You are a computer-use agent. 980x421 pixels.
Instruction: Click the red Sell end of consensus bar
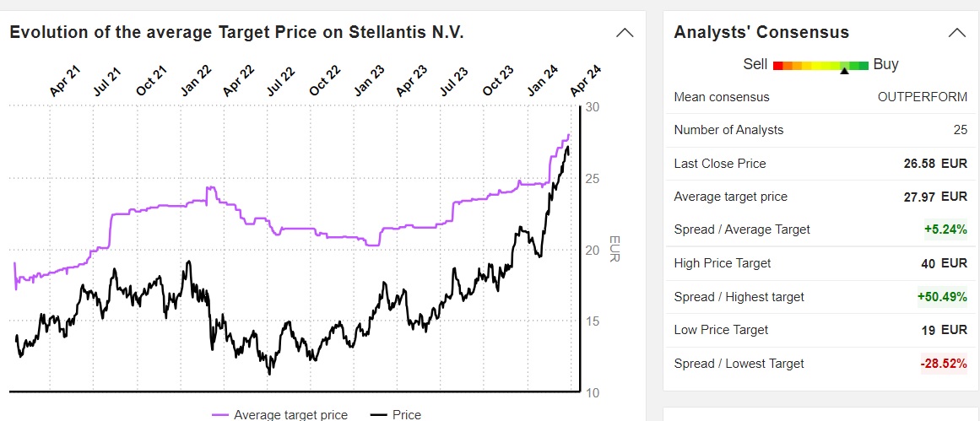pos(777,65)
